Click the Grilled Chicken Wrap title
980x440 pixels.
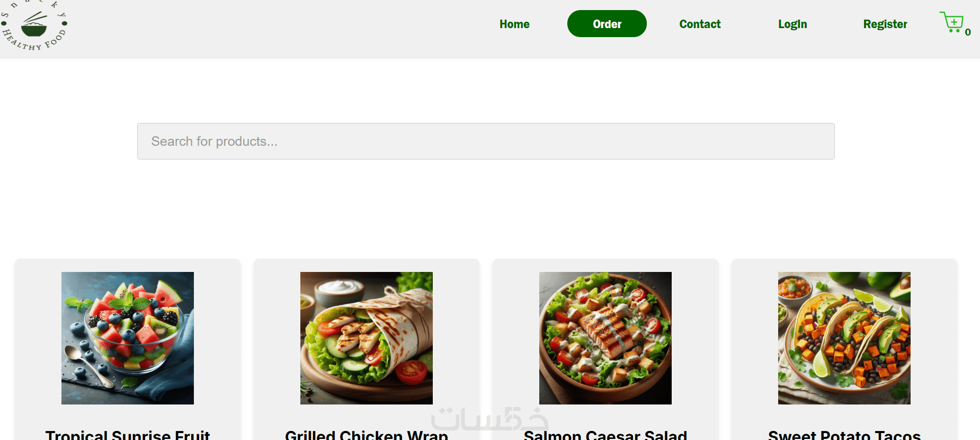pyautogui.click(x=367, y=435)
